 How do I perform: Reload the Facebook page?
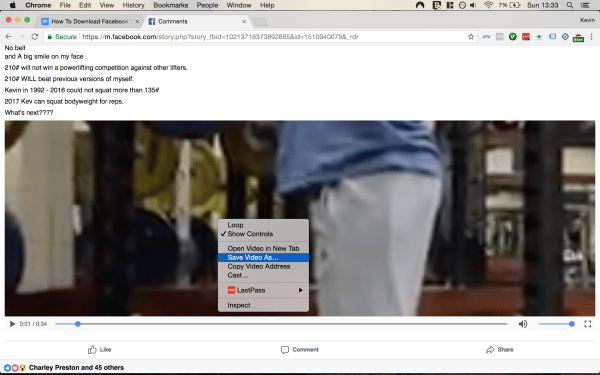[x=34, y=37]
